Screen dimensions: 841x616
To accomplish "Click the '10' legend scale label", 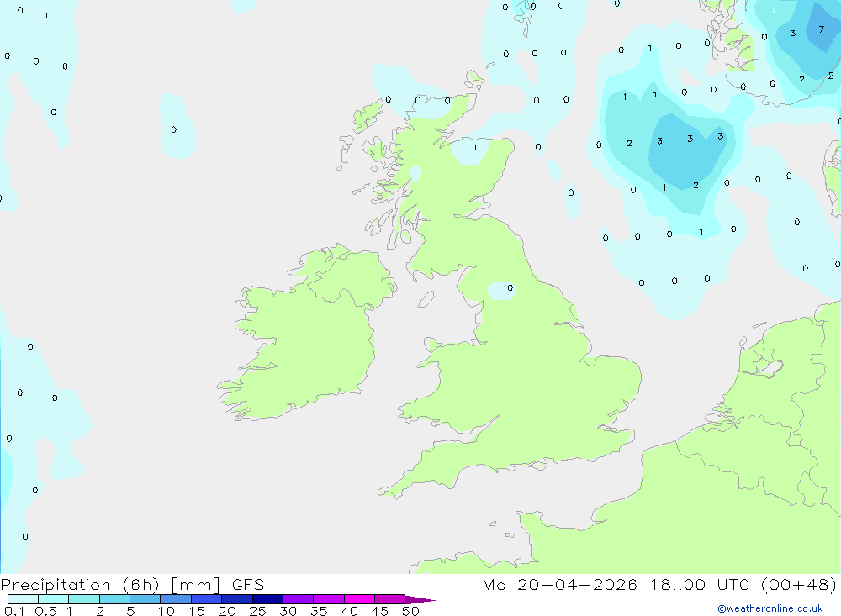I will click(x=167, y=611).
